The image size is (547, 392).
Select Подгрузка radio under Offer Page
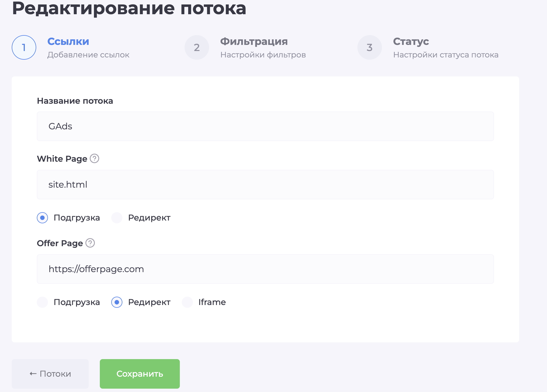pos(42,302)
